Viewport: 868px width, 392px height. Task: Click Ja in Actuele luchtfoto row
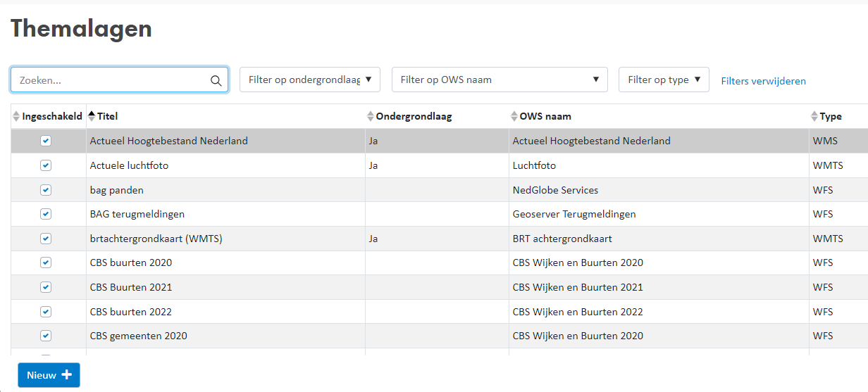click(373, 165)
